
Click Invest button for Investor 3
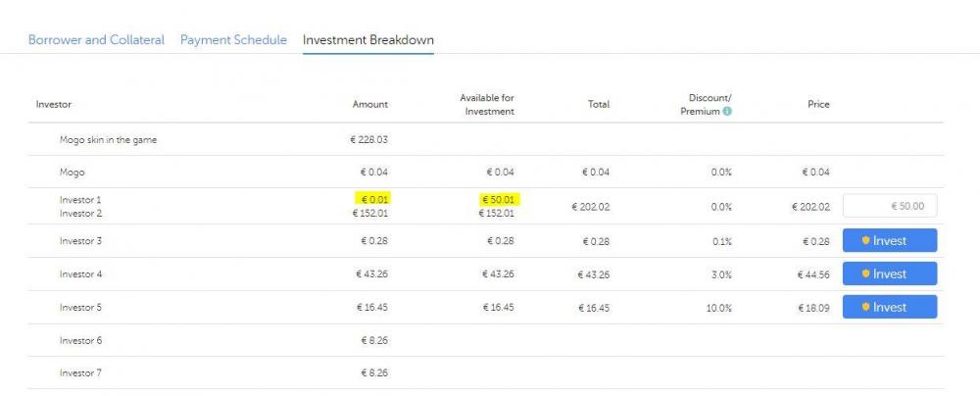coord(890,241)
